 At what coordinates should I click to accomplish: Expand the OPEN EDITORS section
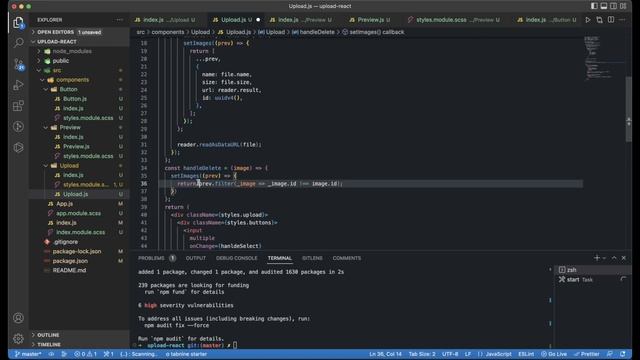point(79,32)
